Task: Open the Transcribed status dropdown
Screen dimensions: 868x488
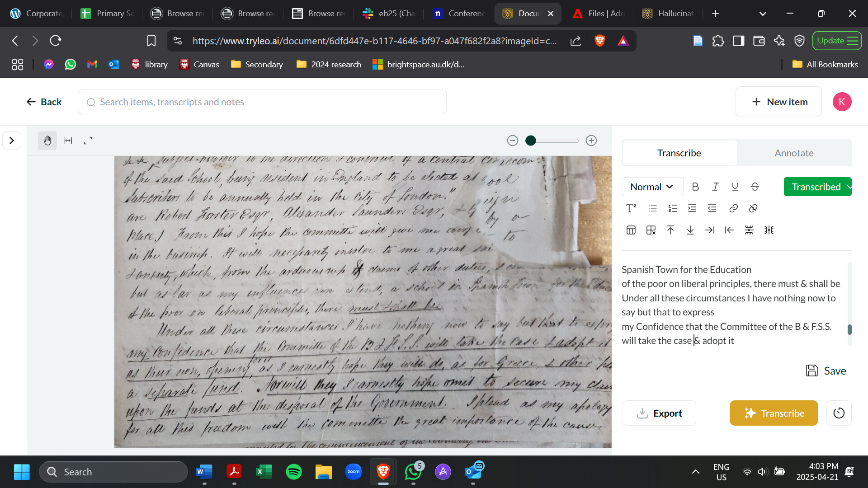Action: pyautogui.click(x=817, y=187)
